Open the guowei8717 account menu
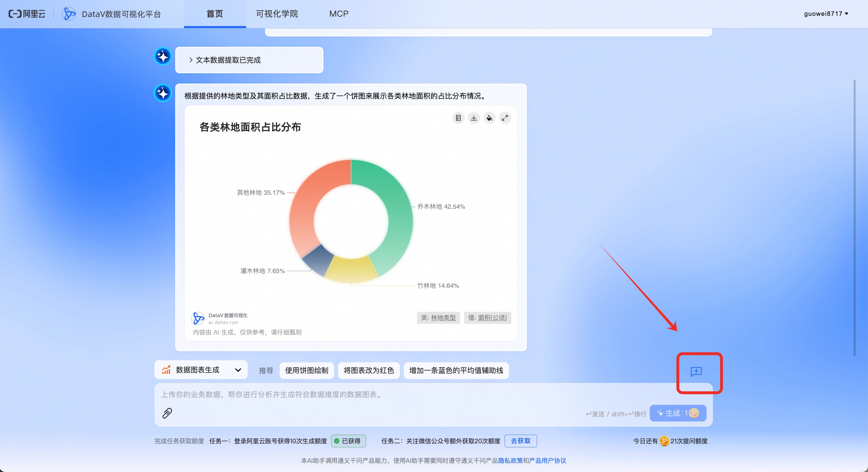This screenshot has width=868, height=472. click(x=826, y=14)
